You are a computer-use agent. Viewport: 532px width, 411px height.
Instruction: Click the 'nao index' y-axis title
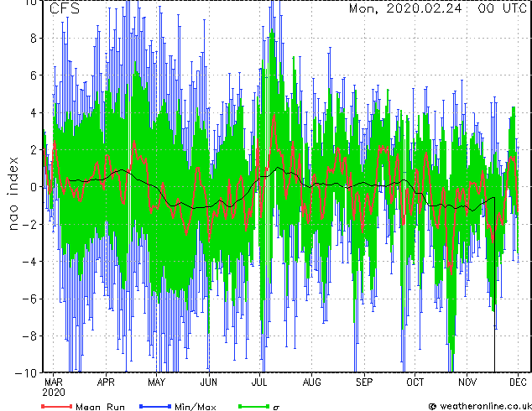13,194
